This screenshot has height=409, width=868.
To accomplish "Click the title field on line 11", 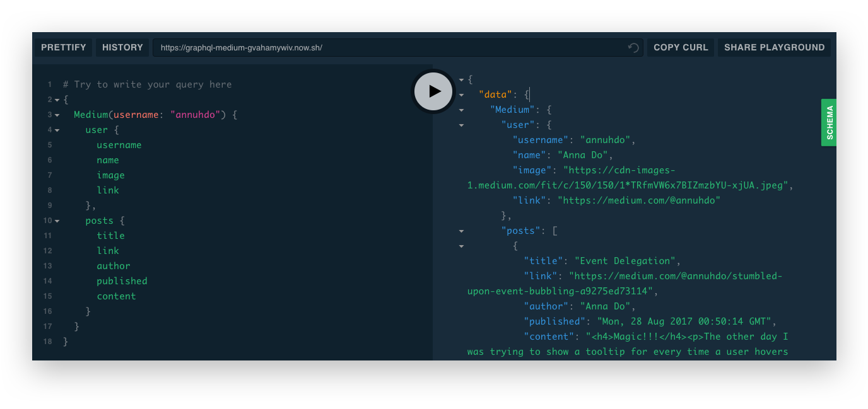I will tap(110, 236).
